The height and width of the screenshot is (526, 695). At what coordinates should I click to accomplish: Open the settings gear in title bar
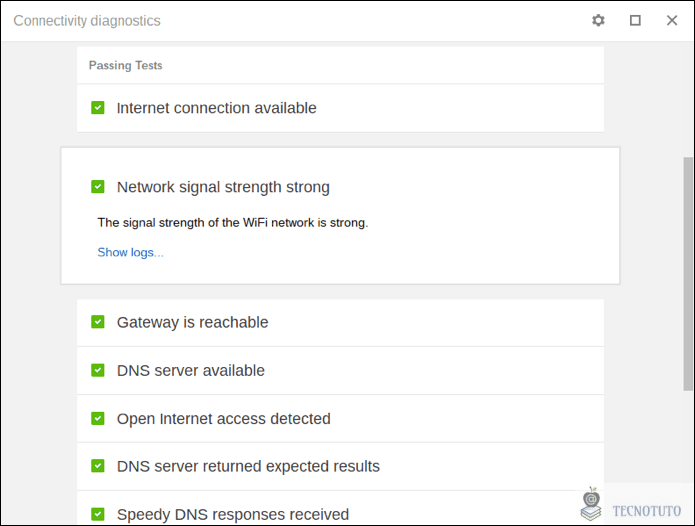pyautogui.click(x=598, y=20)
